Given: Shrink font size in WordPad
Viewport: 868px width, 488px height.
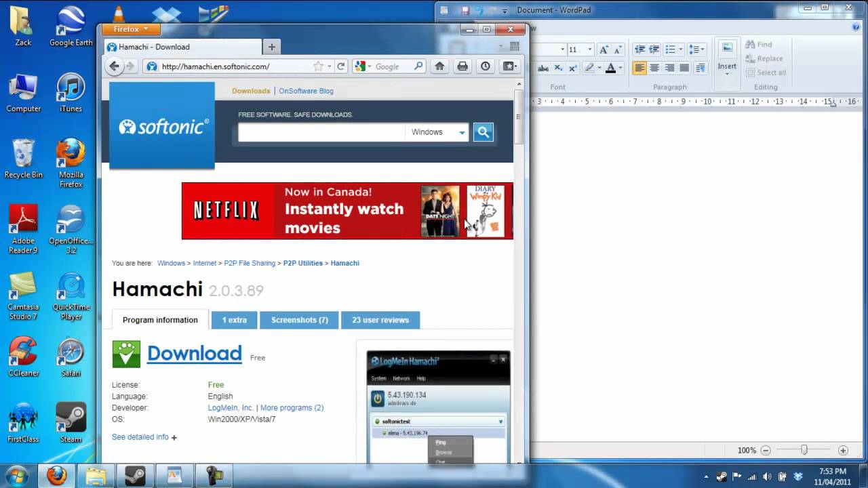Looking at the screenshot, I should pos(617,49).
